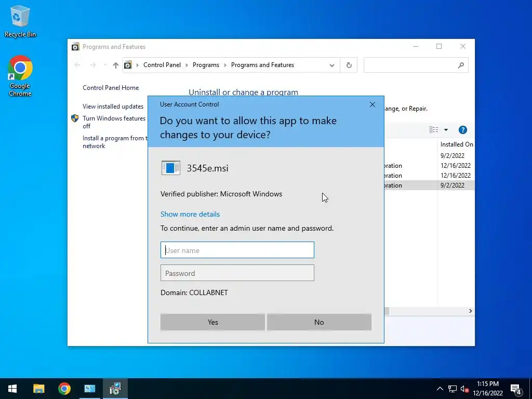Image resolution: width=532 pixels, height=399 pixels.
Task: Change view layout icon
Action: coord(434,129)
